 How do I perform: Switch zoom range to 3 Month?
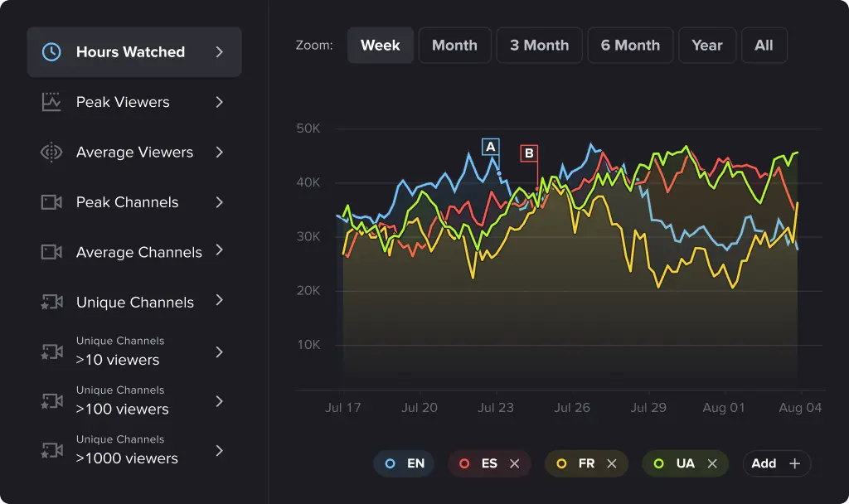(x=538, y=46)
